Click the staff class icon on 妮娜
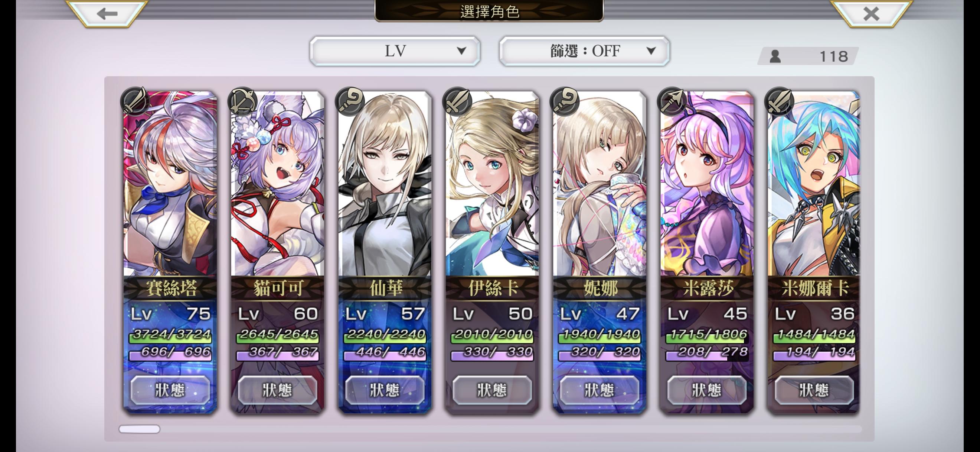 tap(564, 101)
